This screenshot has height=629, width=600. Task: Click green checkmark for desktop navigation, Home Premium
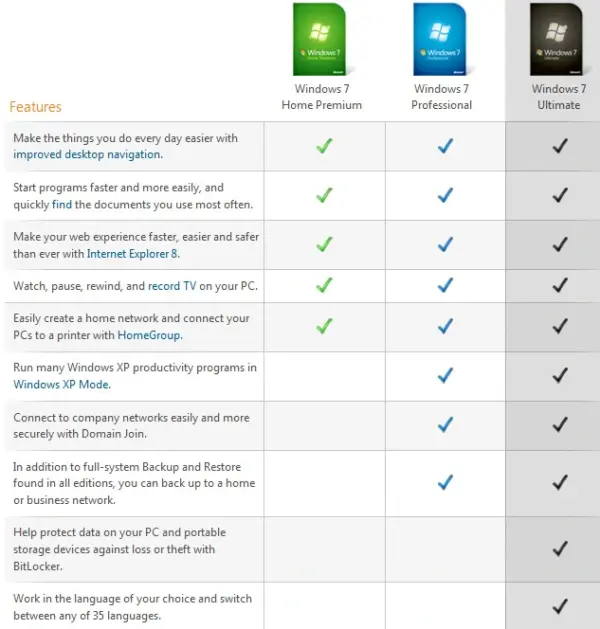[323, 146]
